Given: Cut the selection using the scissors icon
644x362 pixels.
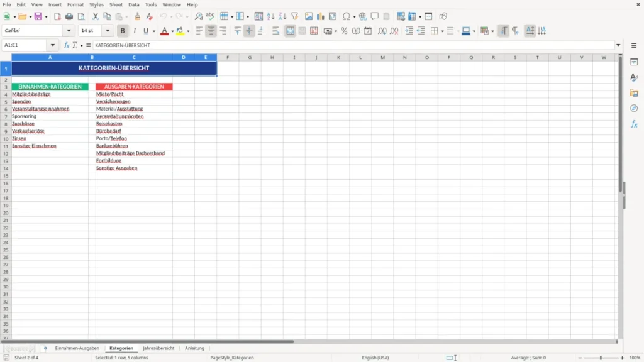Looking at the screenshot, I should 96,16.
